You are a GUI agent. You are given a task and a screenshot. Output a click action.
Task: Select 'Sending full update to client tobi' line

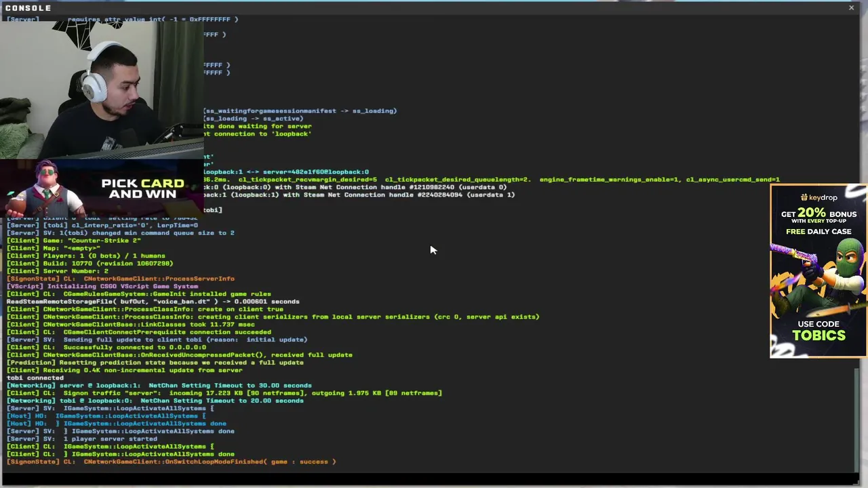(x=157, y=340)
